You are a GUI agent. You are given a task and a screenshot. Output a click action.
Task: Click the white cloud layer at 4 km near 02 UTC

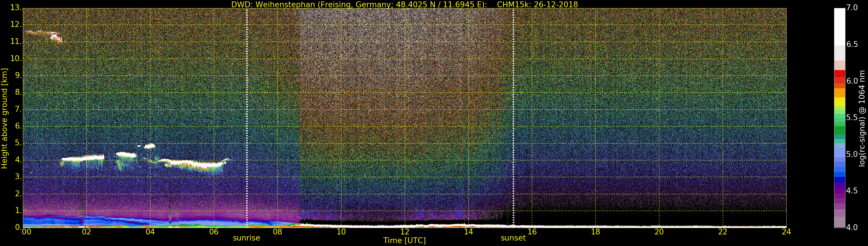point(84,157)
